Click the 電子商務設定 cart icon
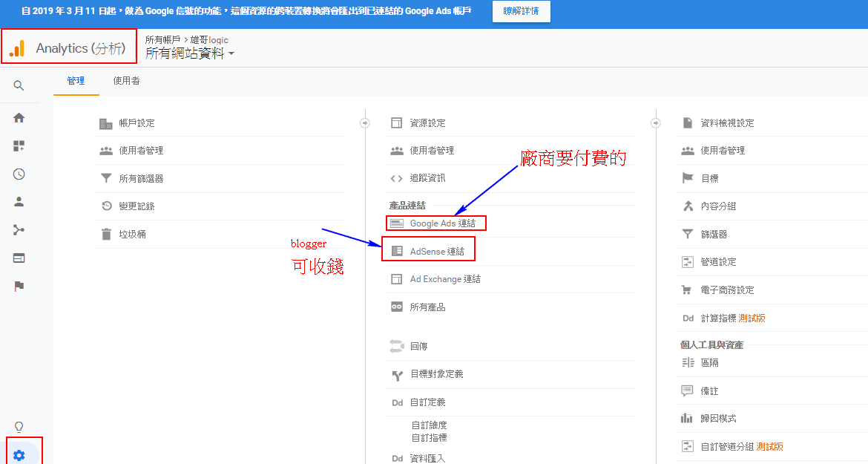This screenshot has width=868, height=464. 687,290
